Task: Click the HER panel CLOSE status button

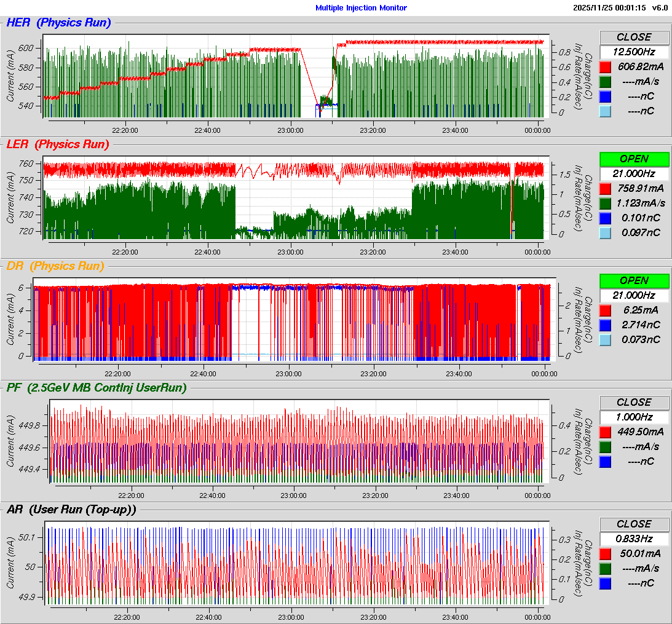Action: pyautogui.click(x=634, y=37)
